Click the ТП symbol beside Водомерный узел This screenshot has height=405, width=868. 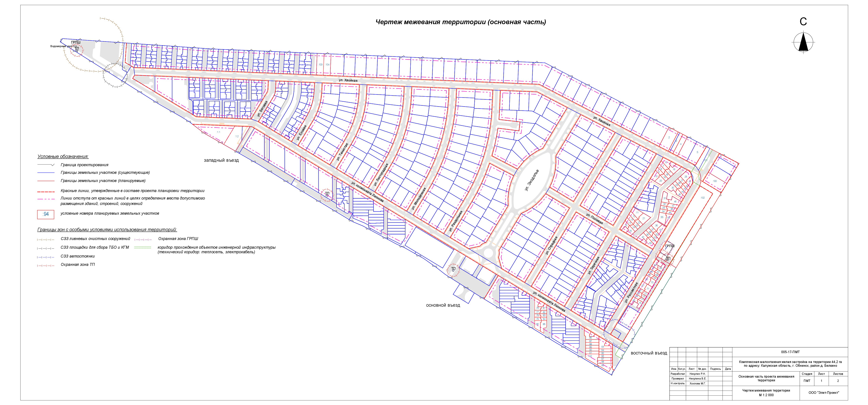click(77, 49)
